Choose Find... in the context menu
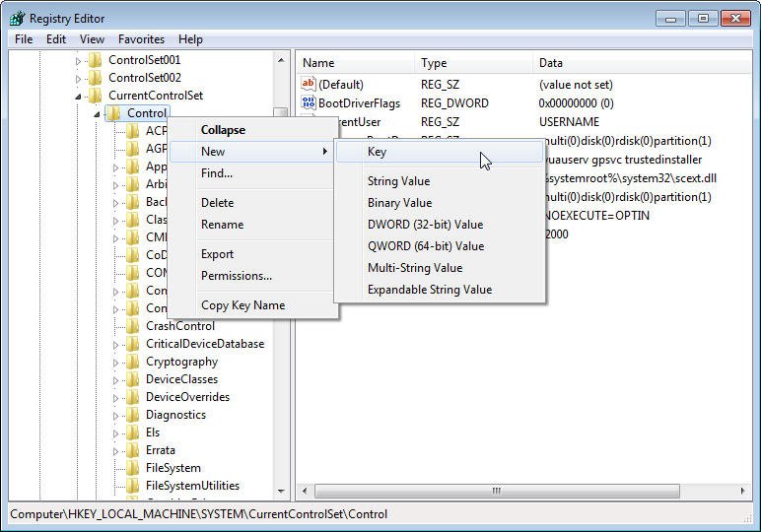The image size is (761, 532). click(252, 173)
